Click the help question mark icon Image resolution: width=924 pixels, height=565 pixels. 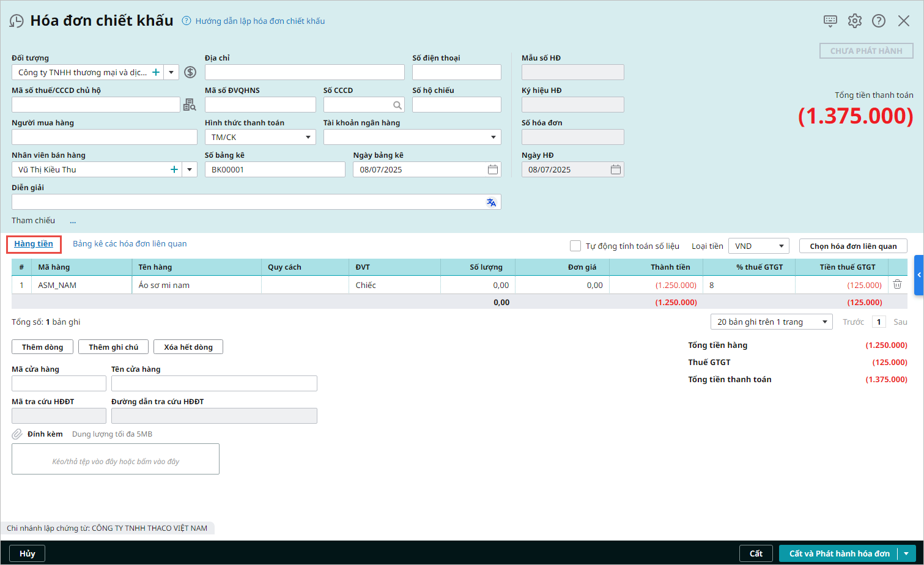pyautogui.click(x=878, y=21)
